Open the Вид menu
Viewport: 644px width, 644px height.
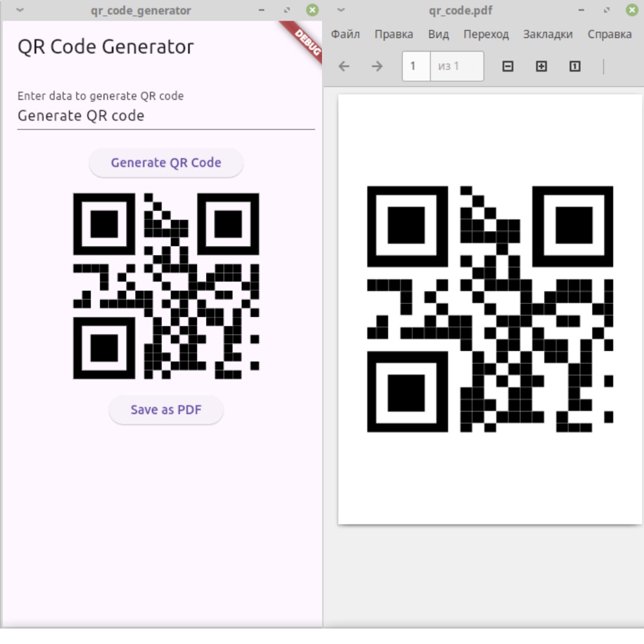(x=438, y=34)
